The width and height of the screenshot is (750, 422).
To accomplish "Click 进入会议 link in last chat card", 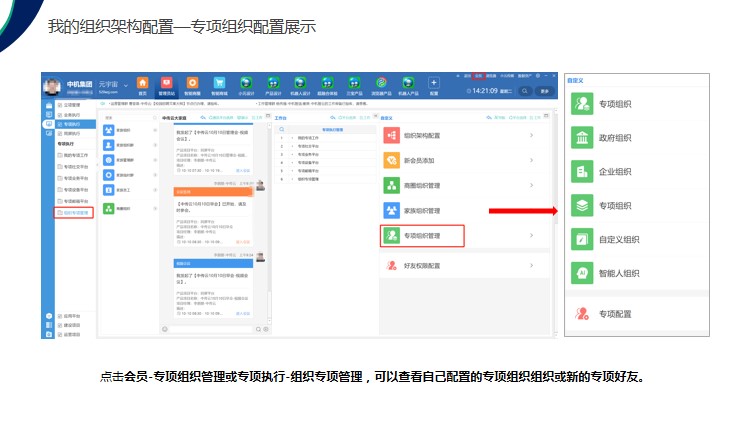I will click(x=243, y=313).
